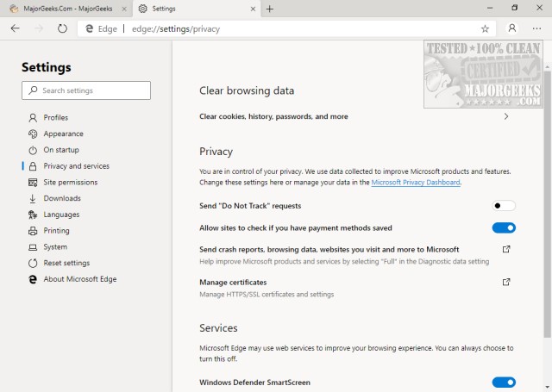Turn off Windows Defender SmartScreen toggle

pyautogui.click(x=504, y=382)
